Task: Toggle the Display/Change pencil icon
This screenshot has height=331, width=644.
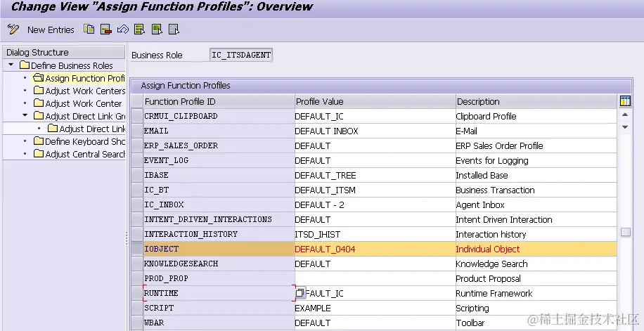Action: [x=13, y=29]
